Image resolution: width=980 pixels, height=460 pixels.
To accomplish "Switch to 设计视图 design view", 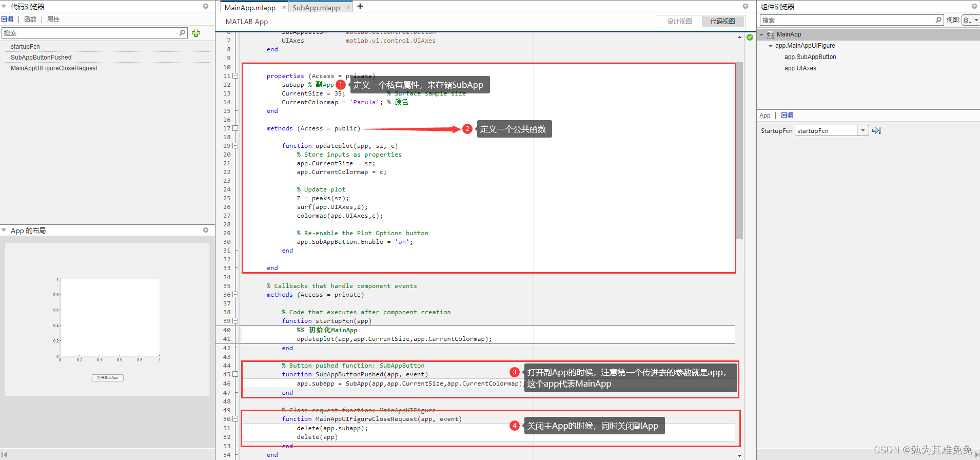I will pos(679,21).
